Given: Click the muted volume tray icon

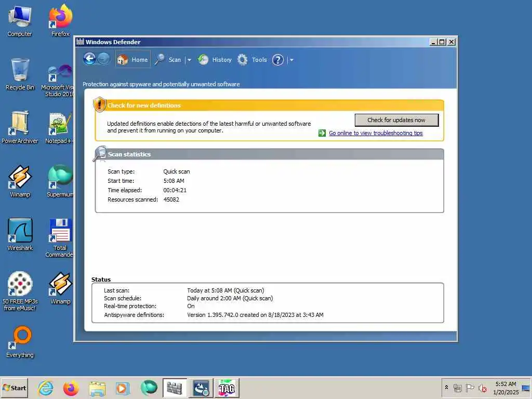Looking at the screenshot, I should tap(483, 388).
